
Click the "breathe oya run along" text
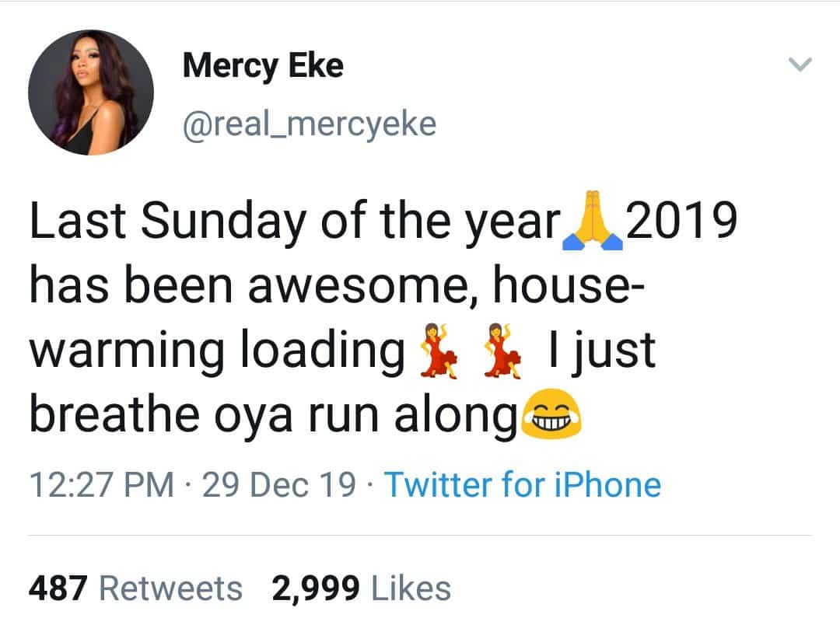[272, 416]
